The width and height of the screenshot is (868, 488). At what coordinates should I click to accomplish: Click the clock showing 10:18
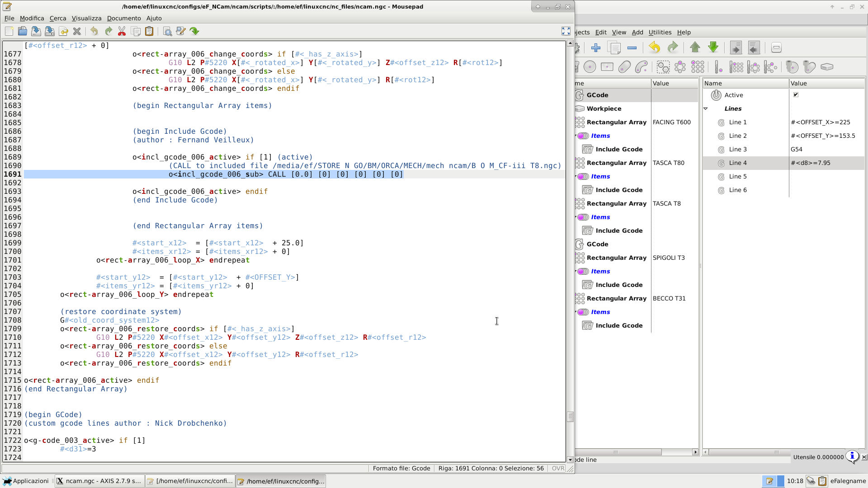pos(795,481)
